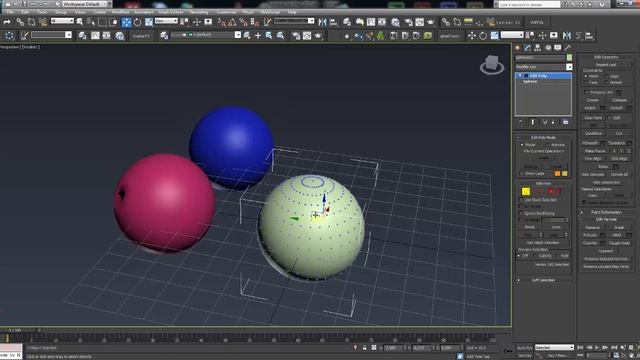Click Go to Start playback button
Viewport: 640px width, 360px height.
pos(580,347)
